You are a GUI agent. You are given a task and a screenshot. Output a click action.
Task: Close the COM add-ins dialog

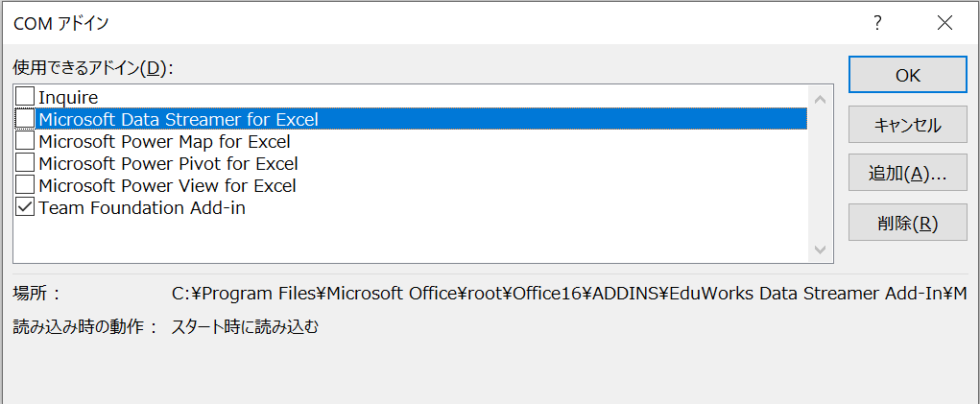click(945, 23)
